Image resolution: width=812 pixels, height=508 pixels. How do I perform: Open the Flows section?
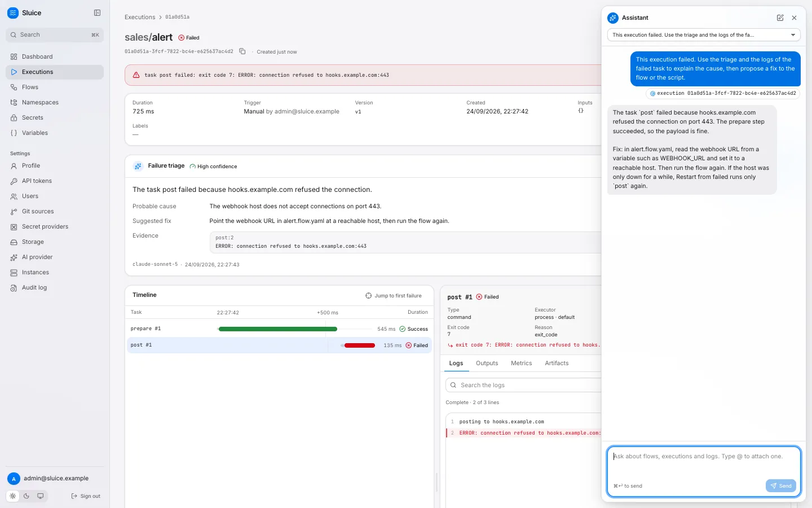tap(55, 87)
